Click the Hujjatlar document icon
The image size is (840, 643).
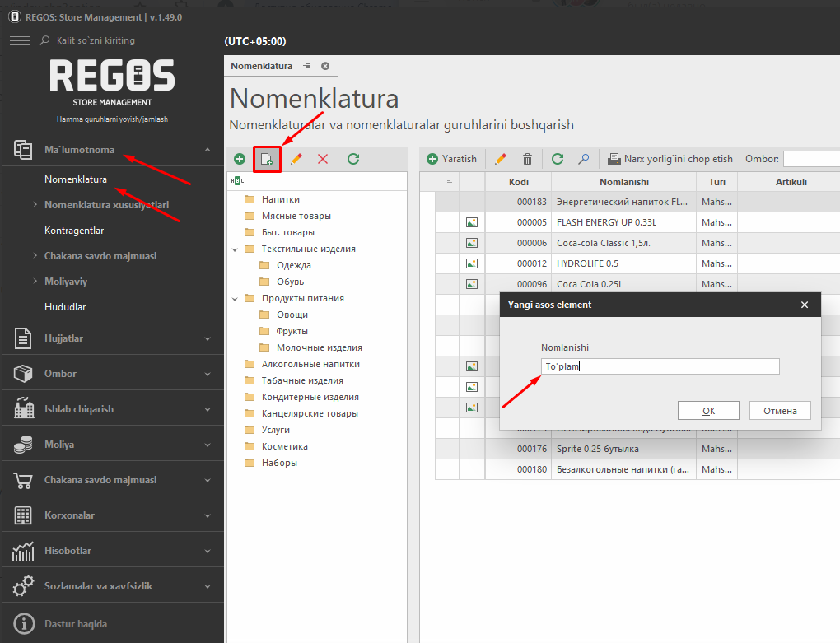(23, 338)
